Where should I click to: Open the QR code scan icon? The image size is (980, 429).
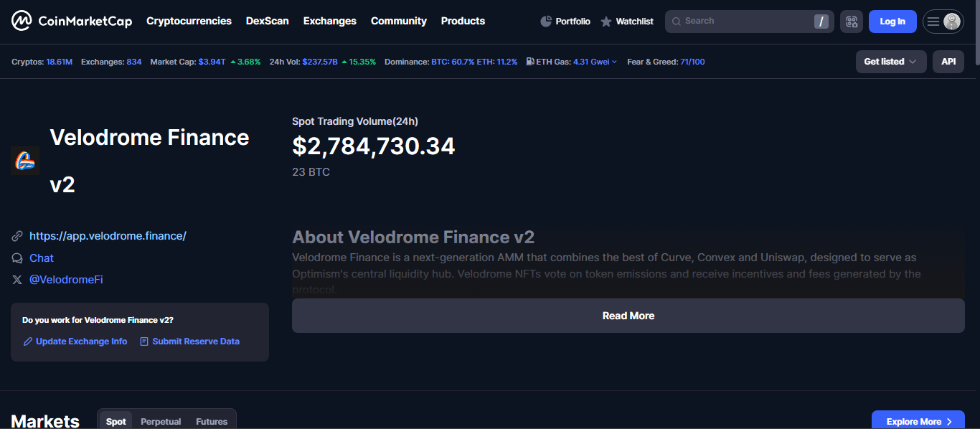click(852, 22)
